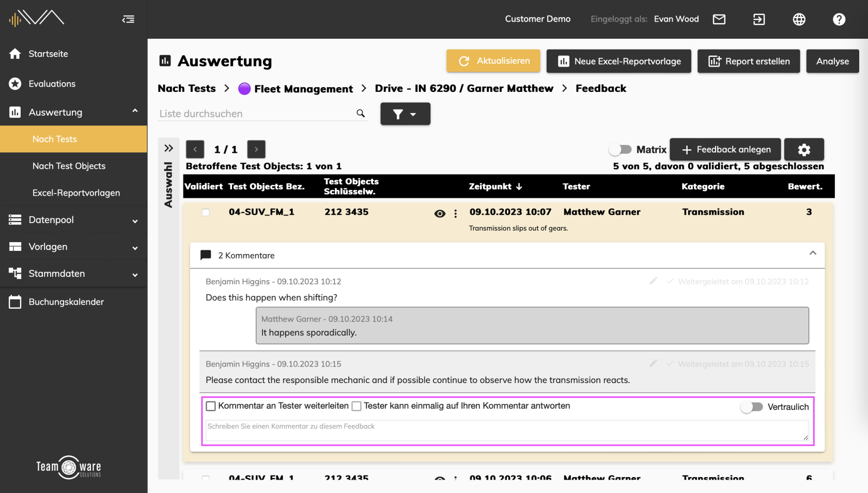Click the Wavelabs logo top left
868x493 pixels.
36,18
